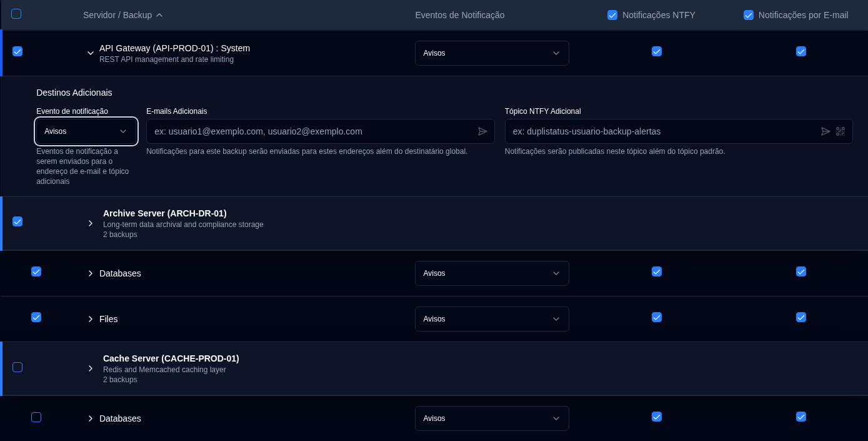Disable NTFY notifications for Files backup
868x441 pixels.
click(x=657, y=317)
